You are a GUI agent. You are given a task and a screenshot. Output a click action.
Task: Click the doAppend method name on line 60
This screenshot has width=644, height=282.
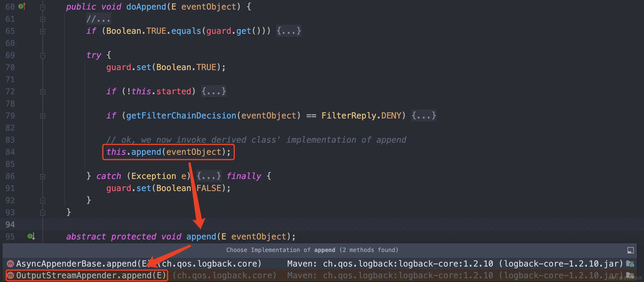pos(146,7)
